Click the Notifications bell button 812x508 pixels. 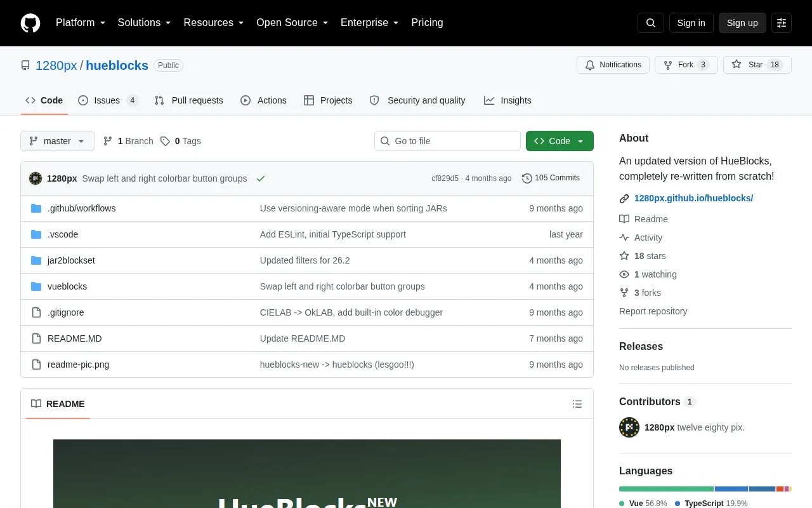point(613,65)
